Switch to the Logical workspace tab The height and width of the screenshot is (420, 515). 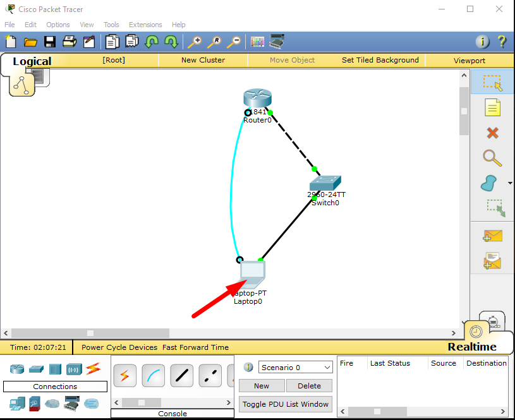[32, 61]
